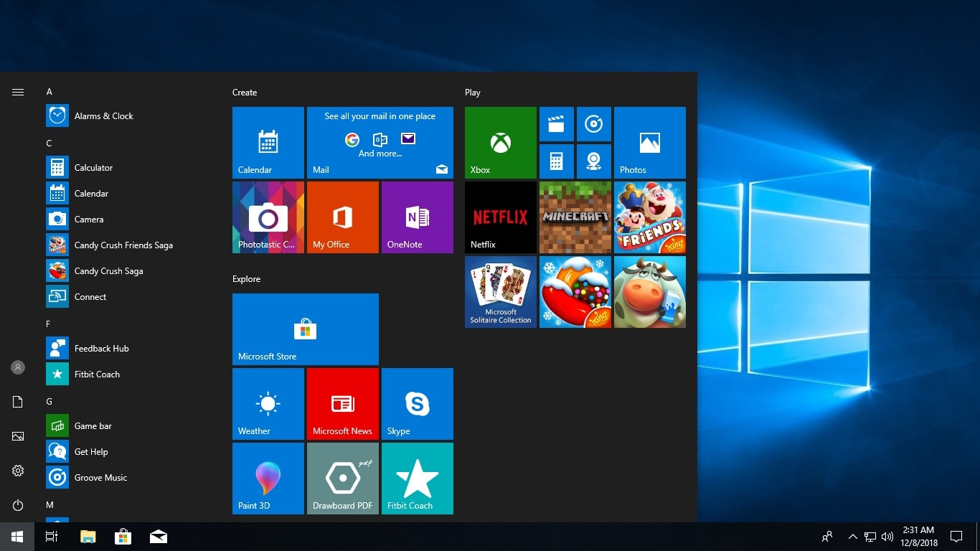Open the My Office tile
The image size is (980, 551).
click(343, 217)
